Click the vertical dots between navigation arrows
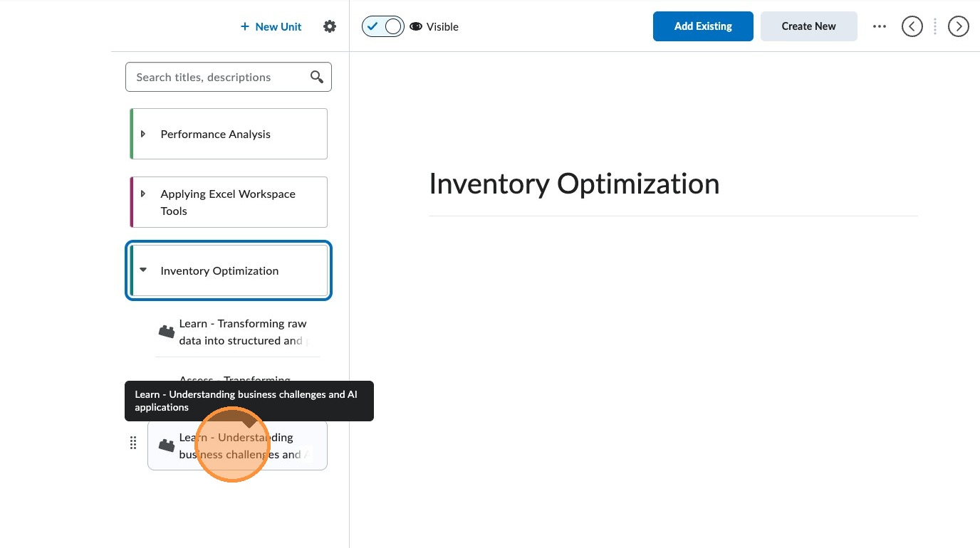 (x=935, y=26)
